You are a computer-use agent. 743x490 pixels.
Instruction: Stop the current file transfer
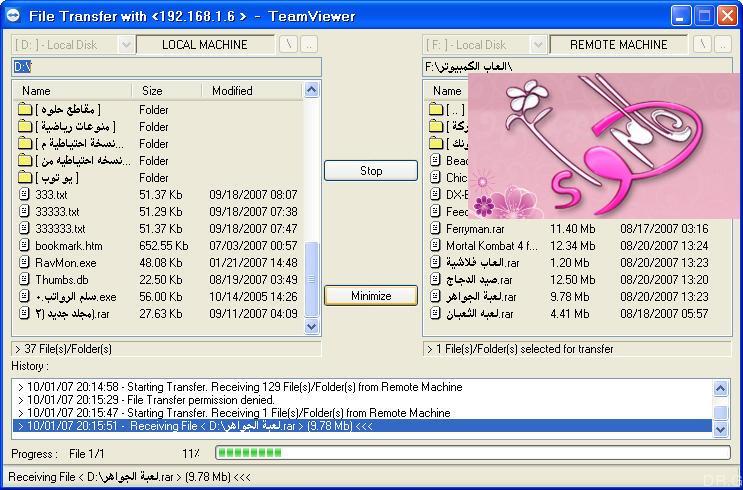click(371, 171)
